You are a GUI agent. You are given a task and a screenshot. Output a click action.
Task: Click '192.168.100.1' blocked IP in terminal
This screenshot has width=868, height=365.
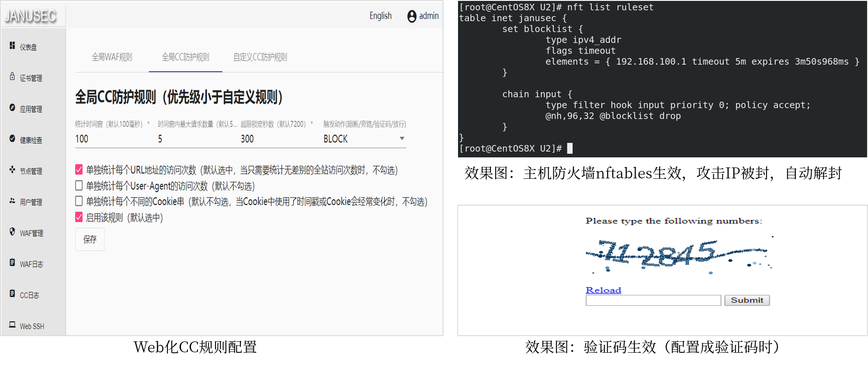[651, 62]
